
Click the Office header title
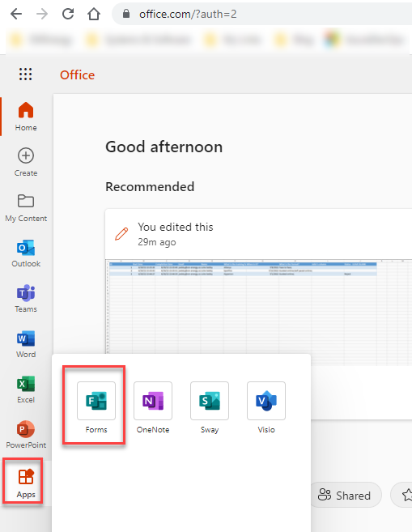pos(78,75)
